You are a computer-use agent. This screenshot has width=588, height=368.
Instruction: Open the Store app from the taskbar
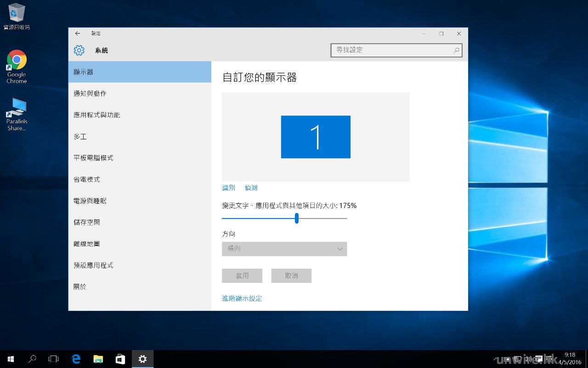[x=120, y=359]
